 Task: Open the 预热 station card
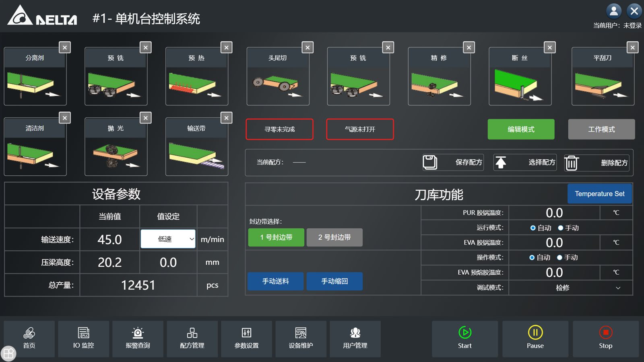(x=197, y=76)
